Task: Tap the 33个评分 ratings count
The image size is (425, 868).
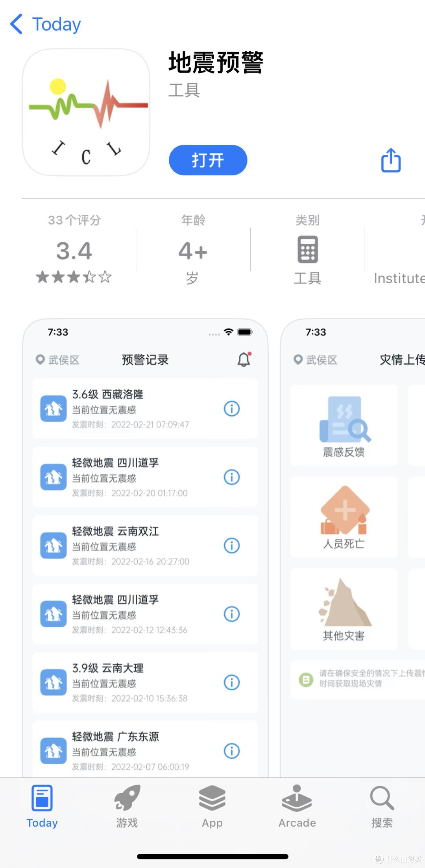Action: (x=74, y=220)
